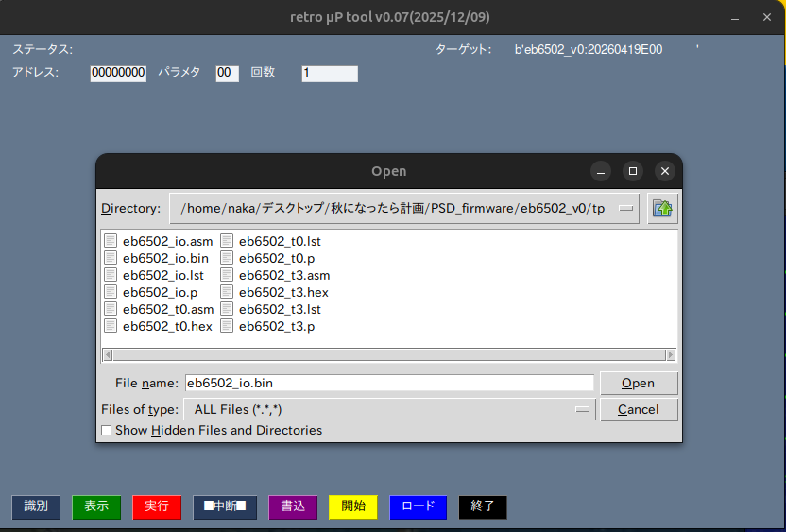
Task: Select the file eb6502_t0.hex
Action: point(167,326)
